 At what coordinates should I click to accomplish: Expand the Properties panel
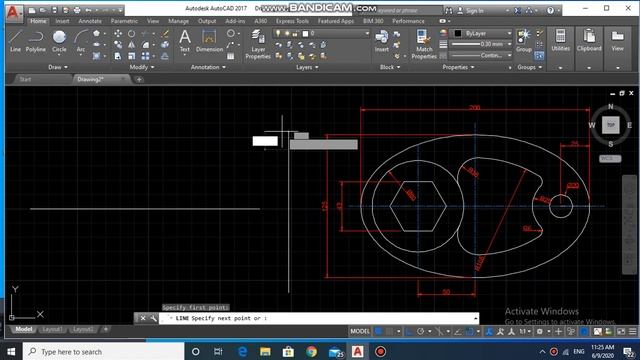(x=458, y=67)
